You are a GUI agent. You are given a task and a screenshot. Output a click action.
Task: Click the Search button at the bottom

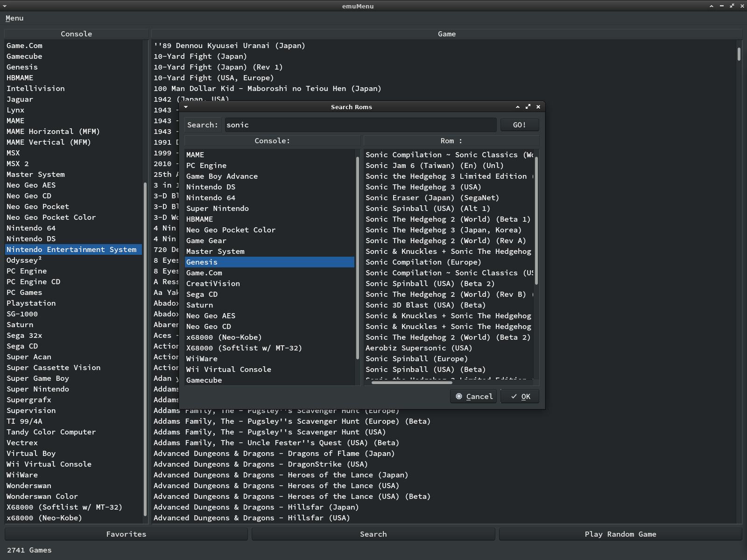pyautogui.click(x=373, y=534)
